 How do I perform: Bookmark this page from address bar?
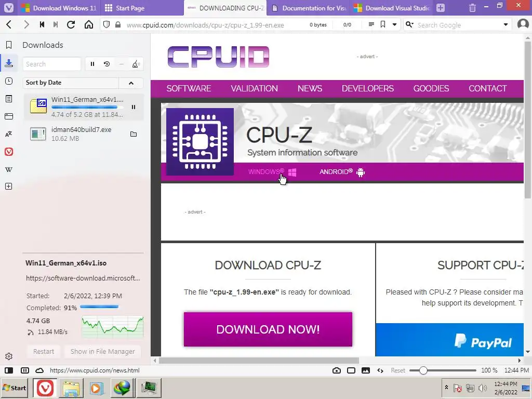(383, 24)
